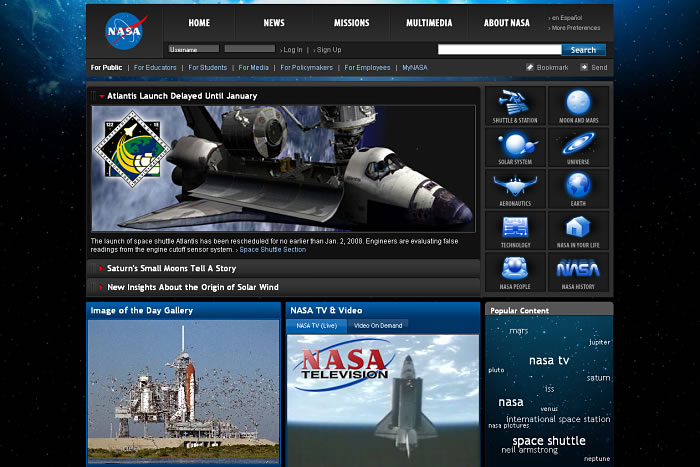Select the For Public audience link

(x=106, y=67)
